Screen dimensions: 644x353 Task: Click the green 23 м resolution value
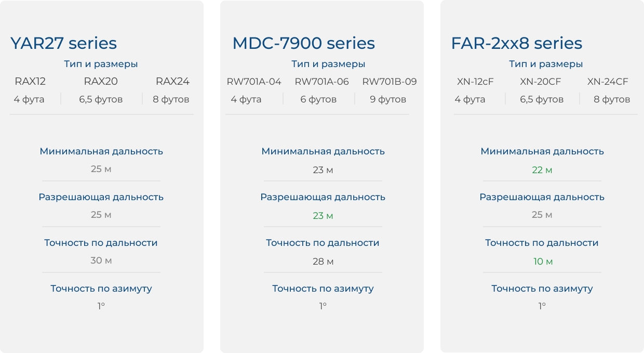click(323, 216)
